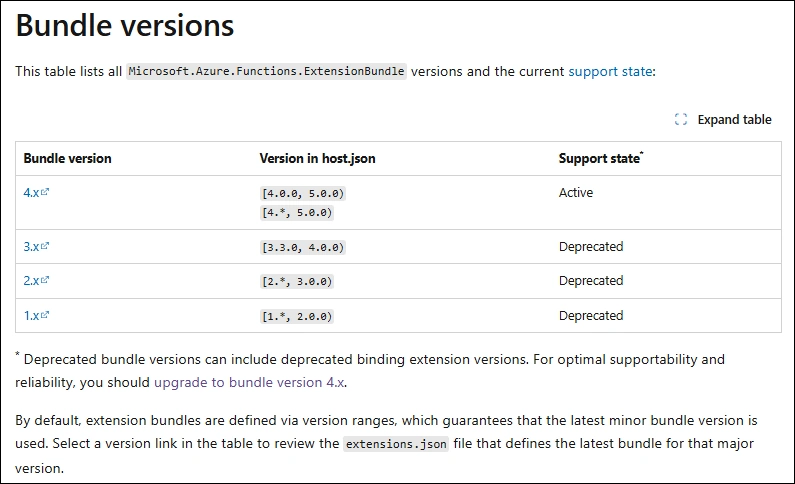Click the Expand table icon
The width and height of the screenshot is (795, 484).
pos(681,119)
